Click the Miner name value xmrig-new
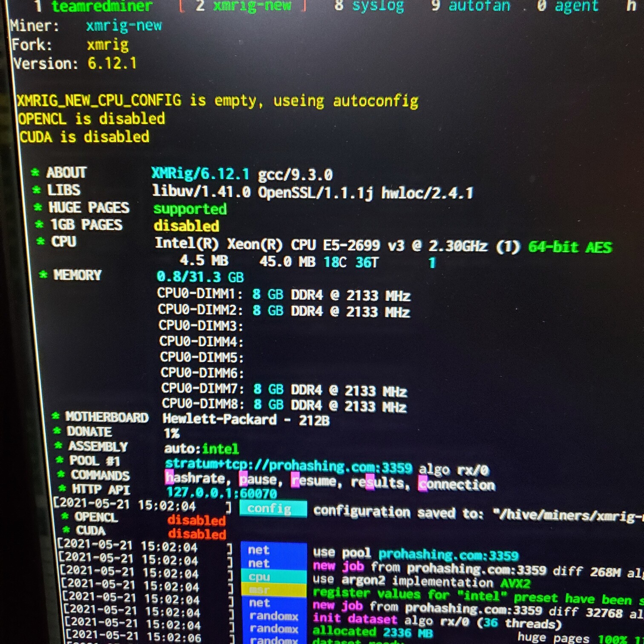 tap(124, 26)
